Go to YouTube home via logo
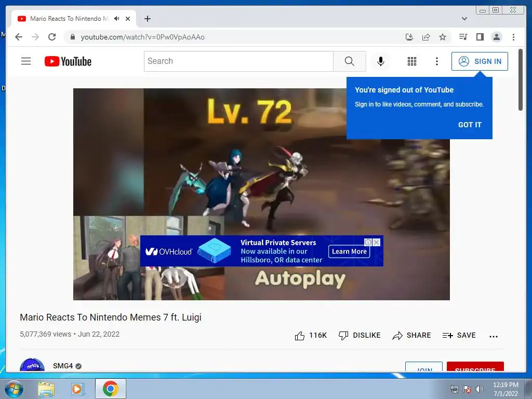This screenshot has height=399, width=532. 68,61
